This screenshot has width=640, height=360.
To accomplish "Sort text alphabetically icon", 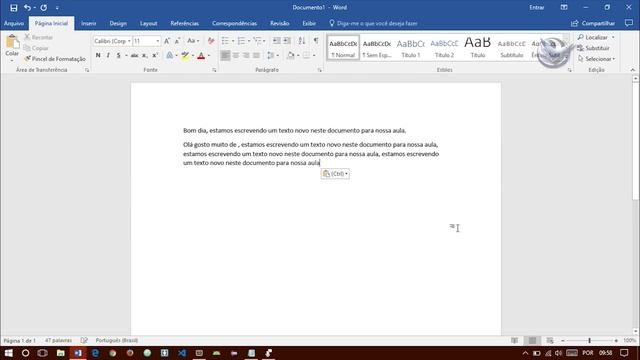I will pos(302,41).
